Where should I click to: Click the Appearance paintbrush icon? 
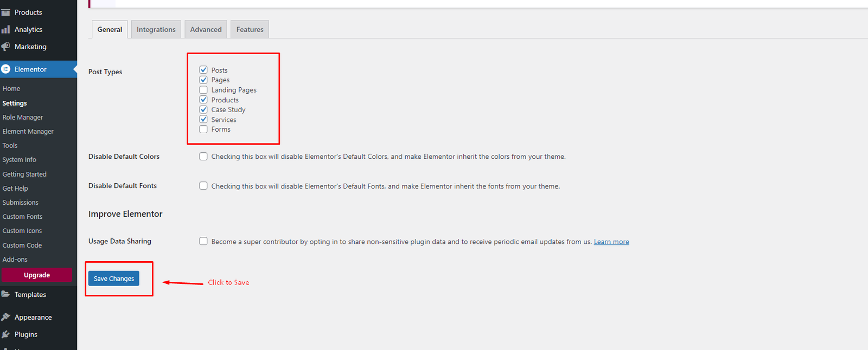[6, 317]
